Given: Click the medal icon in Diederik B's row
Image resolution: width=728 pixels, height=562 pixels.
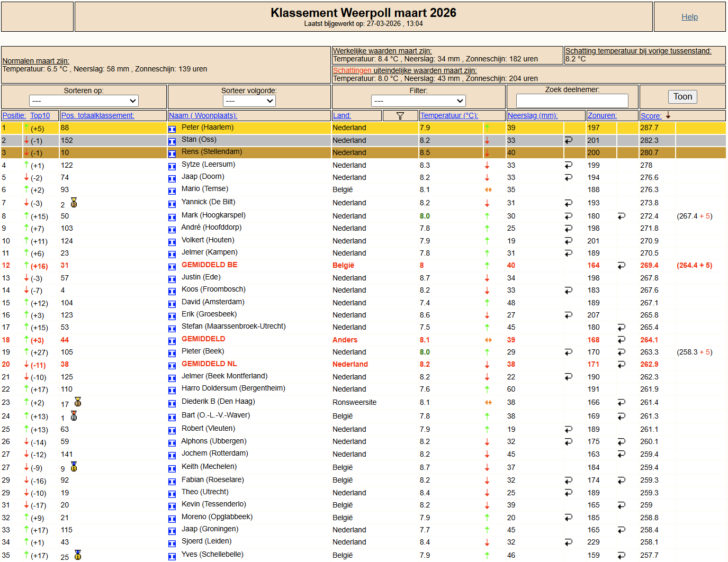Looking at the screenshot, I should tap(78, 402).
